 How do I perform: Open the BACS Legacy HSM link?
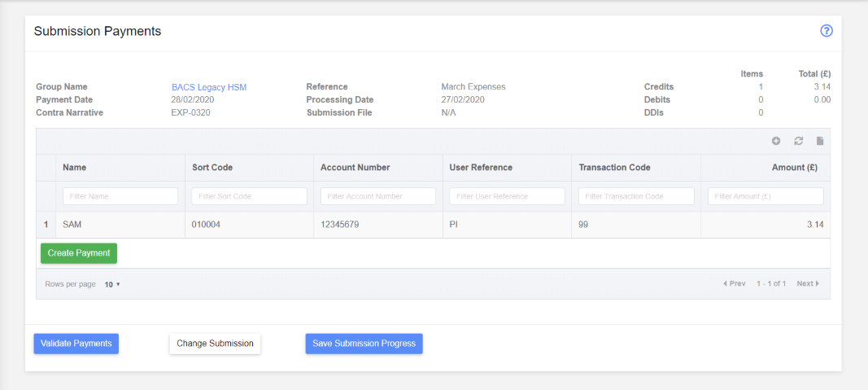(x=209, y=87)
